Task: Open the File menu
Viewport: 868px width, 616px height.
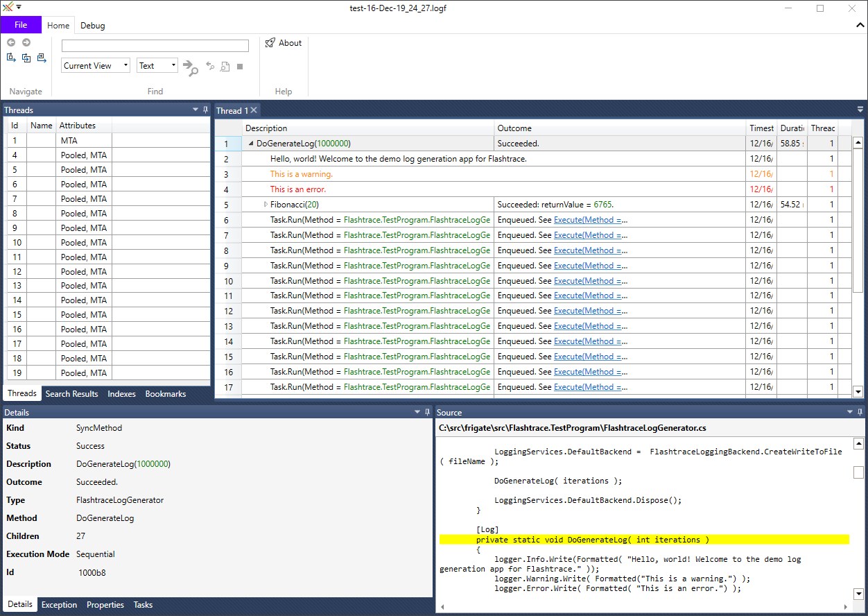Action: [x=21, y=25]
